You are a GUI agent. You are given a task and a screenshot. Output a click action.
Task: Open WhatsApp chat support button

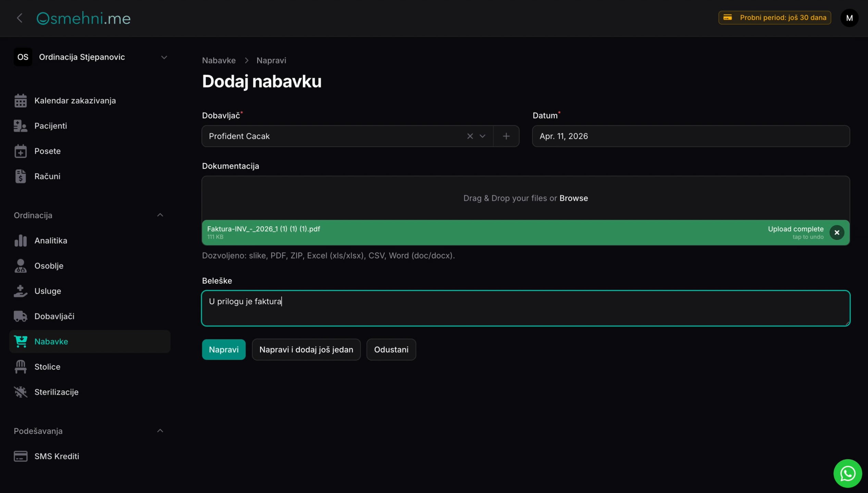847,473
